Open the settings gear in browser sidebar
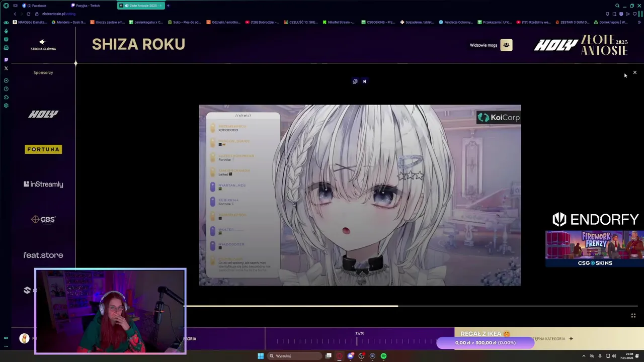Viewport: 644px width, 362px height. point(6,106)
